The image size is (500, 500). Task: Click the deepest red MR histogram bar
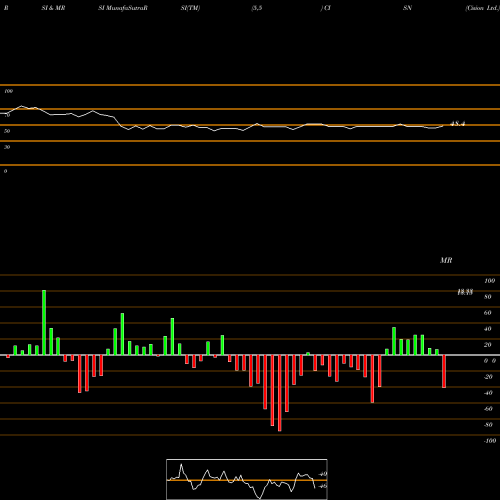pyautogui.click(x=280, y=393)
